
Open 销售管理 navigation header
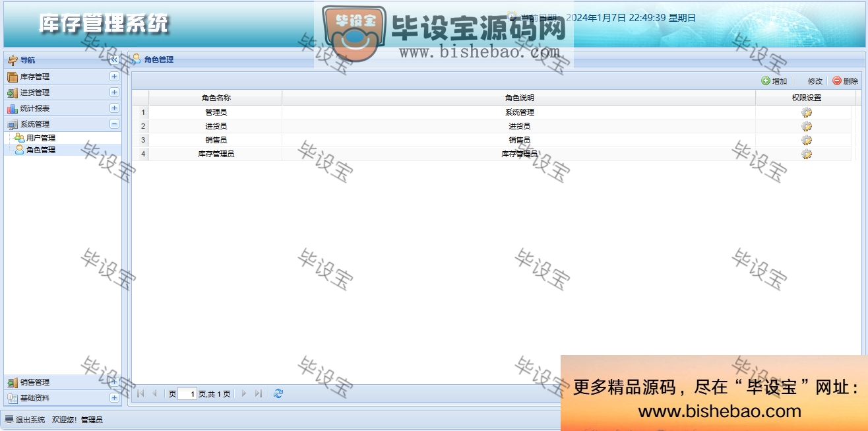(x=63, y=382)
